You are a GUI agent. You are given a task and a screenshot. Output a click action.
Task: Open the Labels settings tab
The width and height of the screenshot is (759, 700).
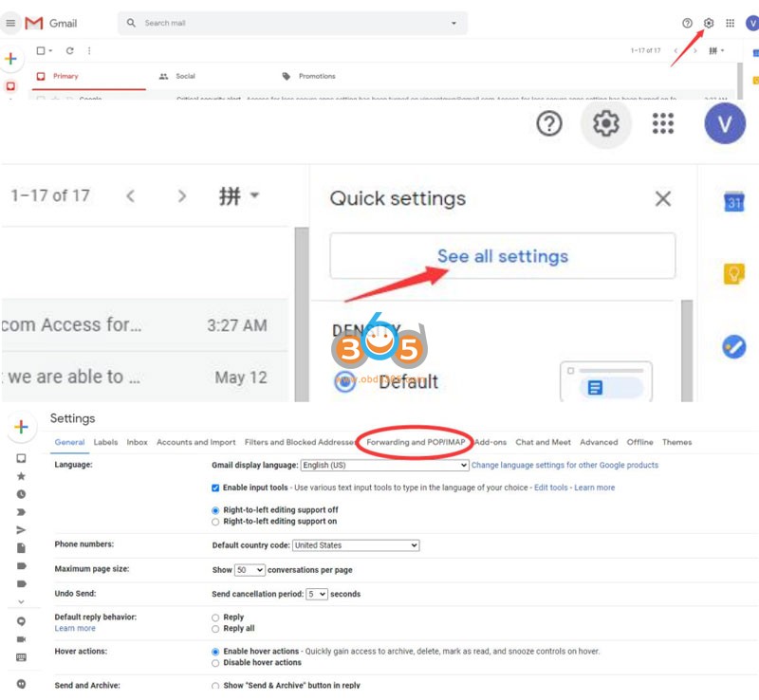105,442
